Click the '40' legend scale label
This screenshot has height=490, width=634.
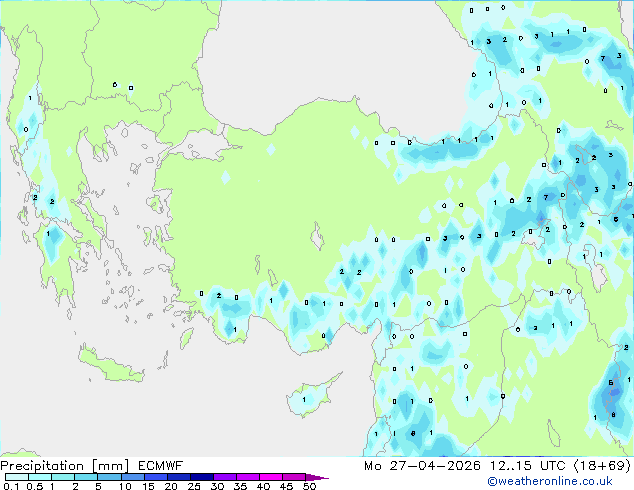click(263, 486)
